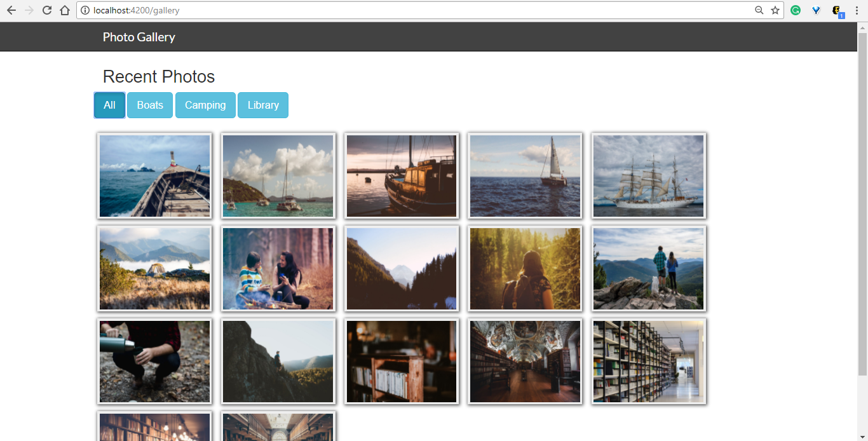Click the browser forward arrow
The image size is (868, 441).
click(x=29, y=10)
